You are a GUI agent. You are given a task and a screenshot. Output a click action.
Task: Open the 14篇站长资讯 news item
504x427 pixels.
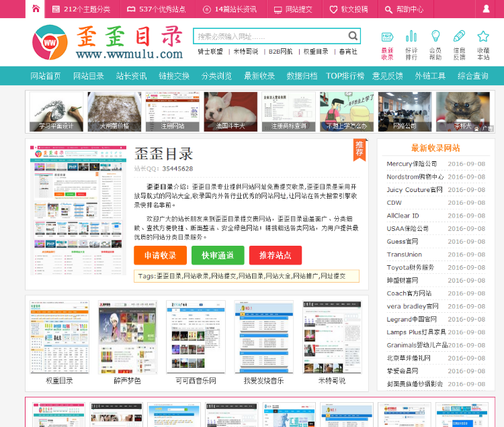(x=230, y=9)
